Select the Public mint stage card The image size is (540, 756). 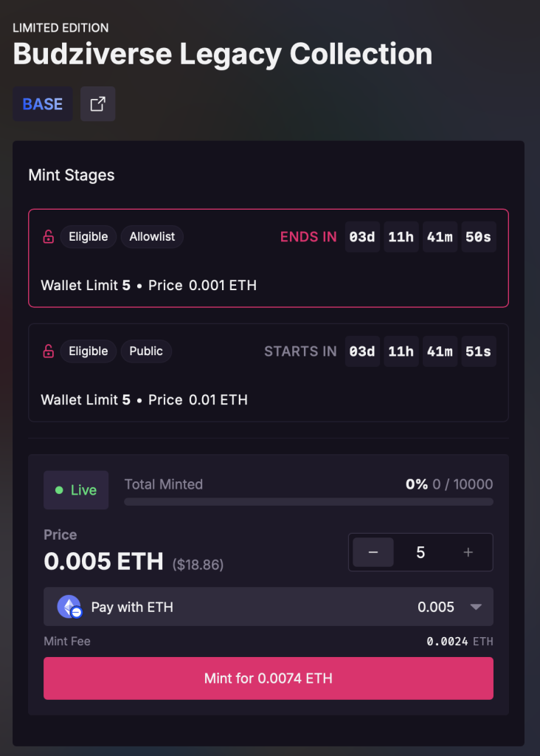[269, 373]
